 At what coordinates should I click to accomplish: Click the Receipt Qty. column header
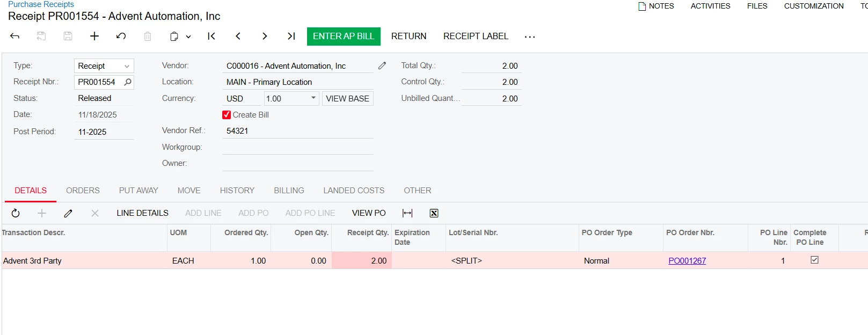point(362,237)
